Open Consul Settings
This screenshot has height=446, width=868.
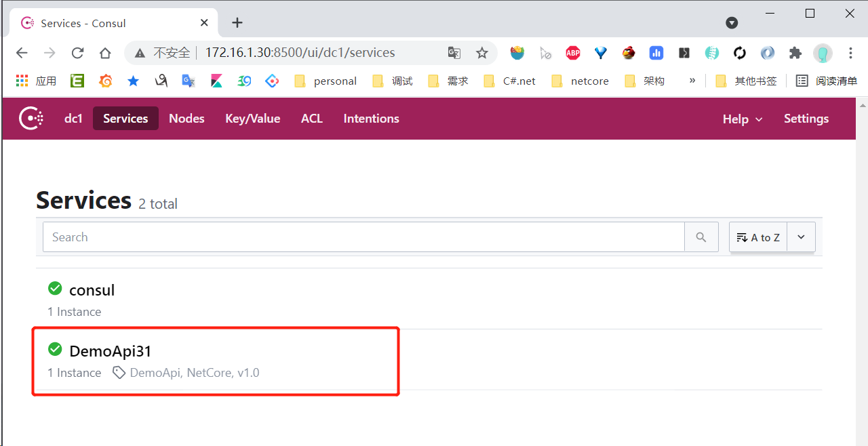pyautogui.click(x=806, y=119)
